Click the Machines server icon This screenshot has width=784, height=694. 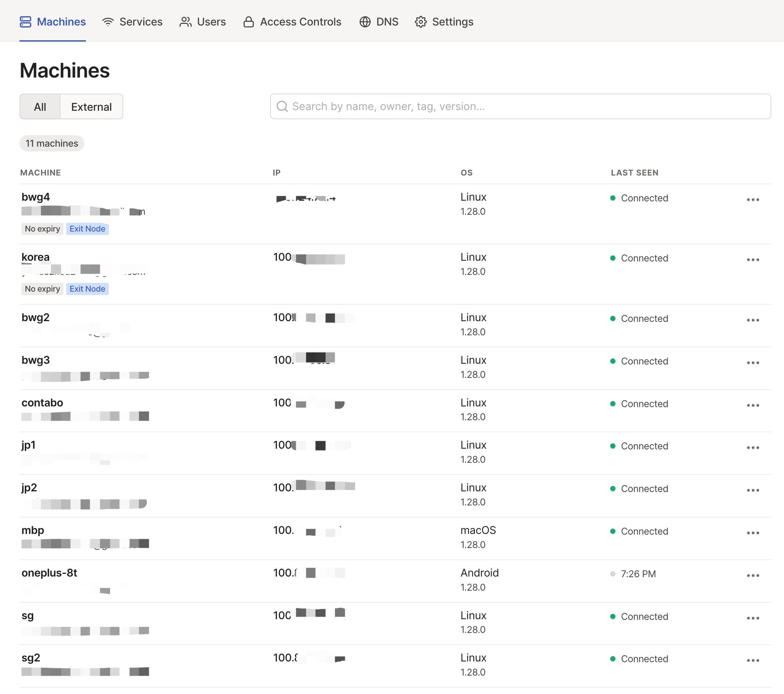click(25, 22)
